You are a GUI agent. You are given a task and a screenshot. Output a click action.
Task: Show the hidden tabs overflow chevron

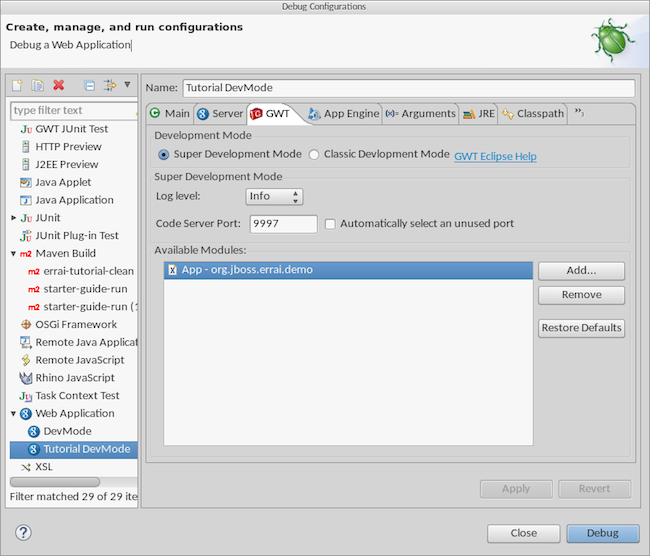pyautogui.click(x=579, y=112)
